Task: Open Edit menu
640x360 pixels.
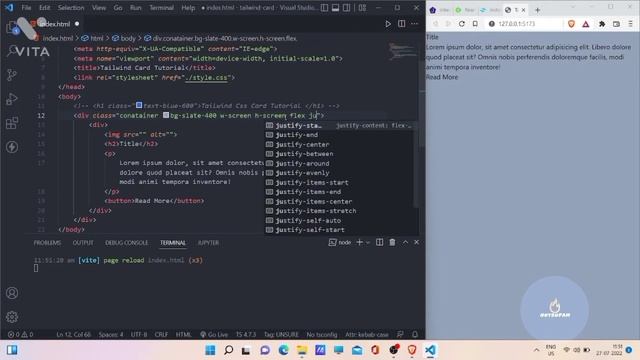Action: point(44,8)
